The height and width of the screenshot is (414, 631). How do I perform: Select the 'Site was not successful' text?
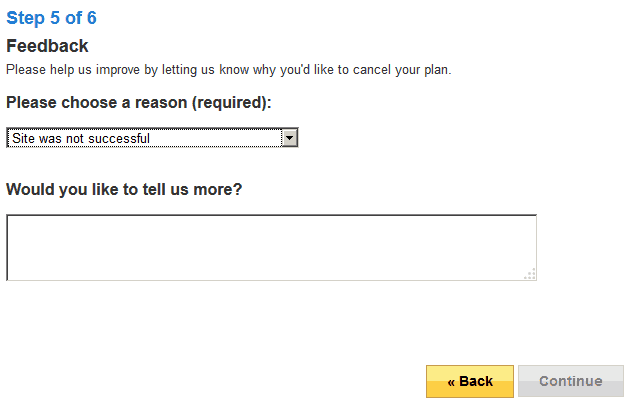(x=81, y=138)
